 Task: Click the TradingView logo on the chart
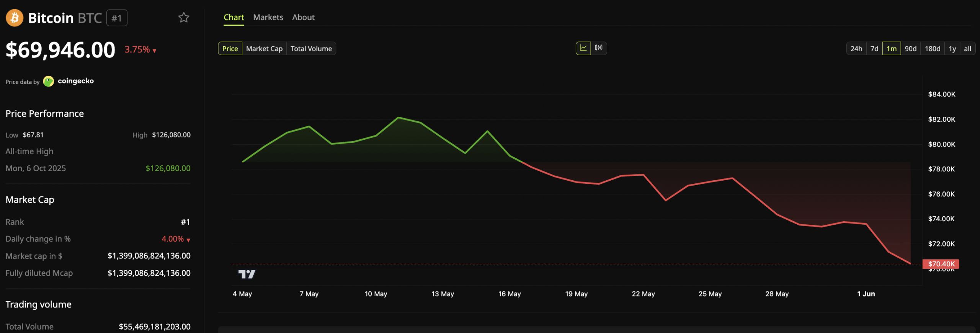[247, 274]
